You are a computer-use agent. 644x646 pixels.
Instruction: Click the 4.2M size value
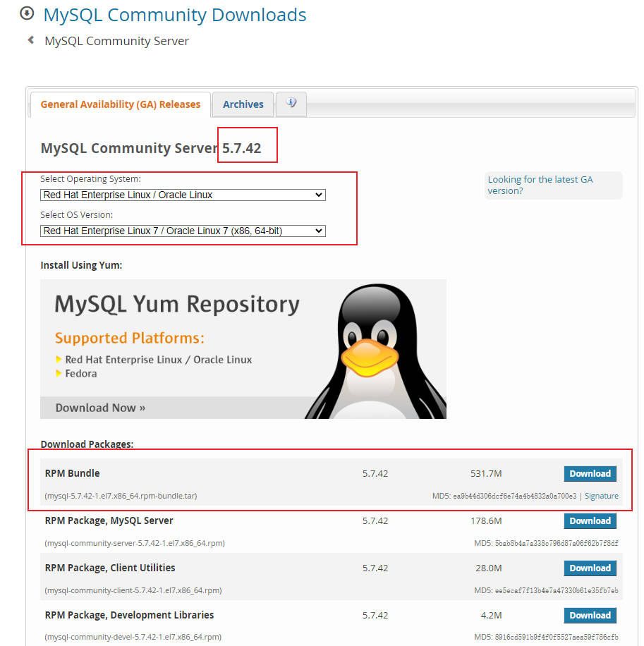[491, 615]
